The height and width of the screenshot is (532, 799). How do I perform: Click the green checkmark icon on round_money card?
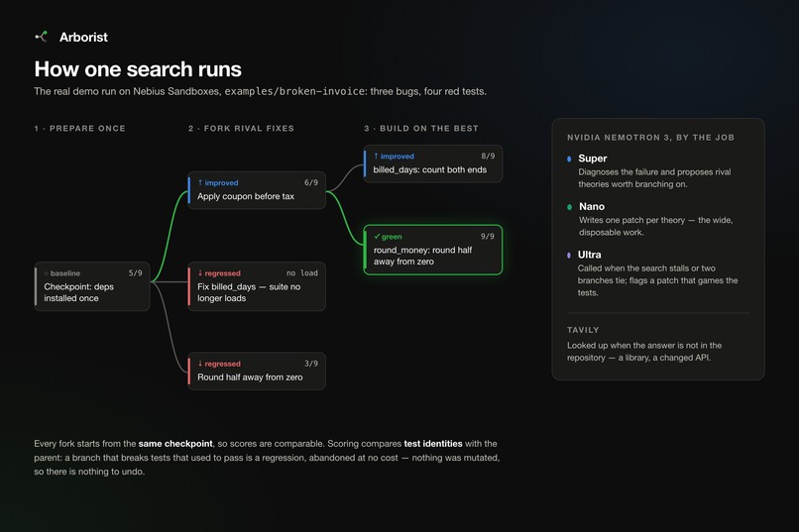tap(377, 236)
